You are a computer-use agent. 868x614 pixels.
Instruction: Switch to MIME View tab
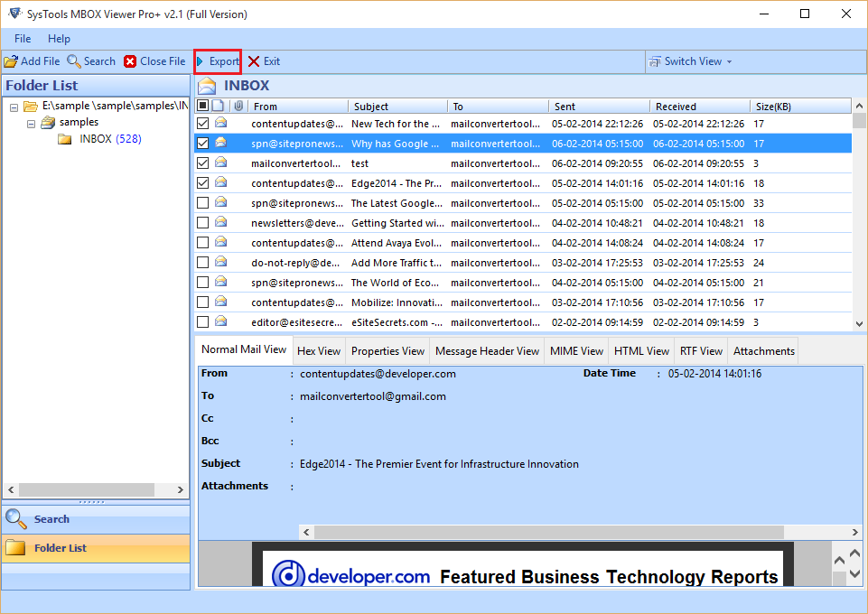pos(576,351)
